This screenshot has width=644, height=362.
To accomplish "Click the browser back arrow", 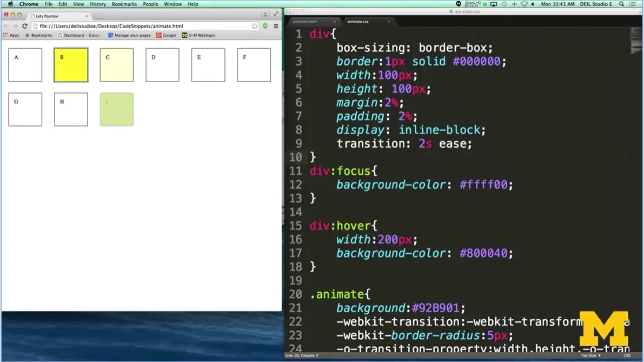I will (x=6, y=26).
